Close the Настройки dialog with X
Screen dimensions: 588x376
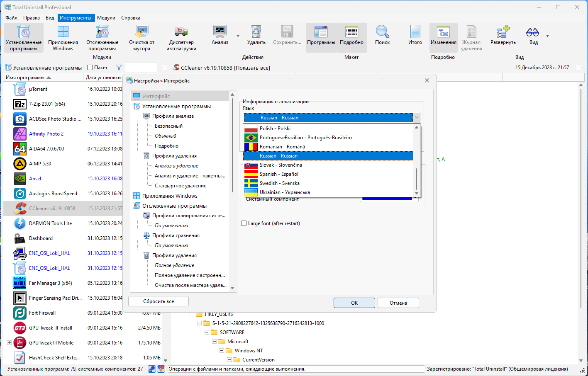(427, 80)
